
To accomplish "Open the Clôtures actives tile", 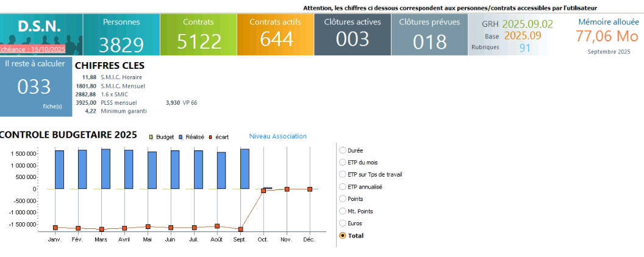I will coord(352,35).
